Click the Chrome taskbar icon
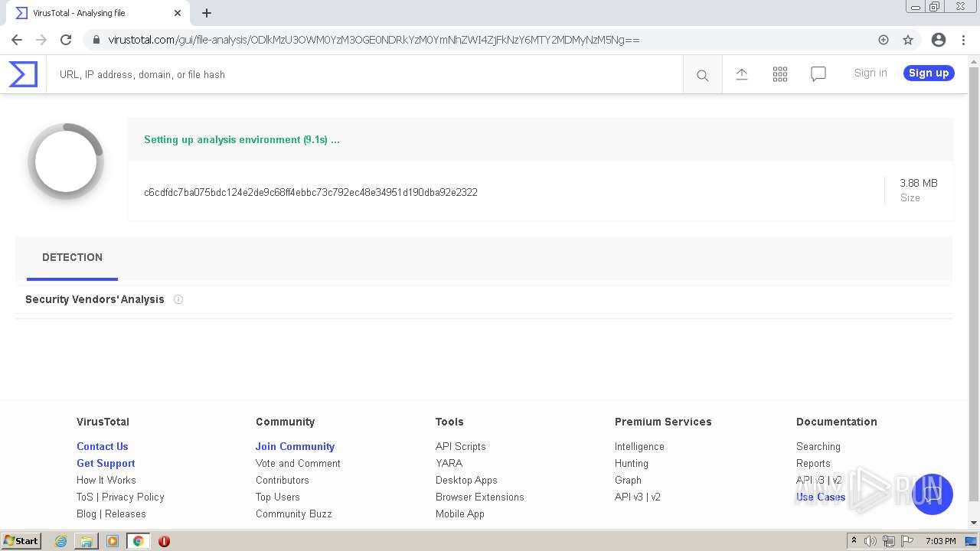The image size is (980, 551). (138, 541)
